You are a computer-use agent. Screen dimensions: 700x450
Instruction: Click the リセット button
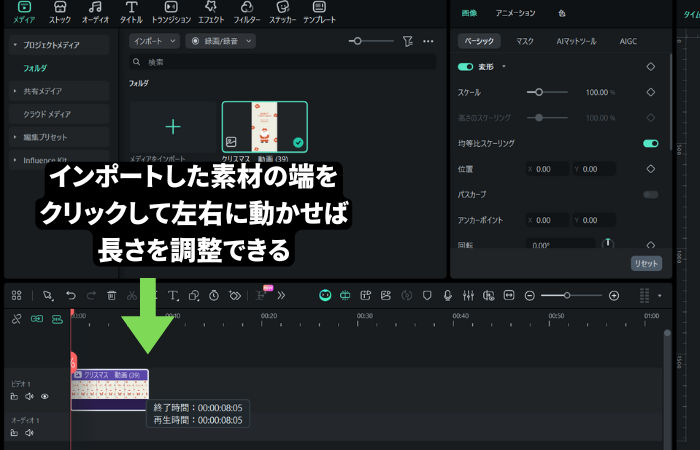pyautogui.click(x=646, y=263)
